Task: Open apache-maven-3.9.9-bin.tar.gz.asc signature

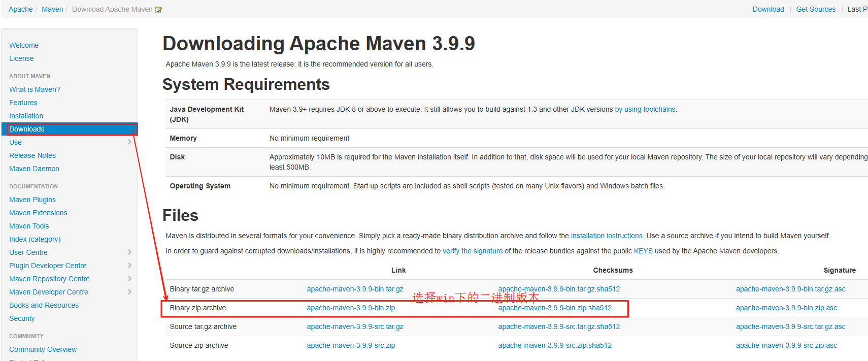Action: (791, 289)
